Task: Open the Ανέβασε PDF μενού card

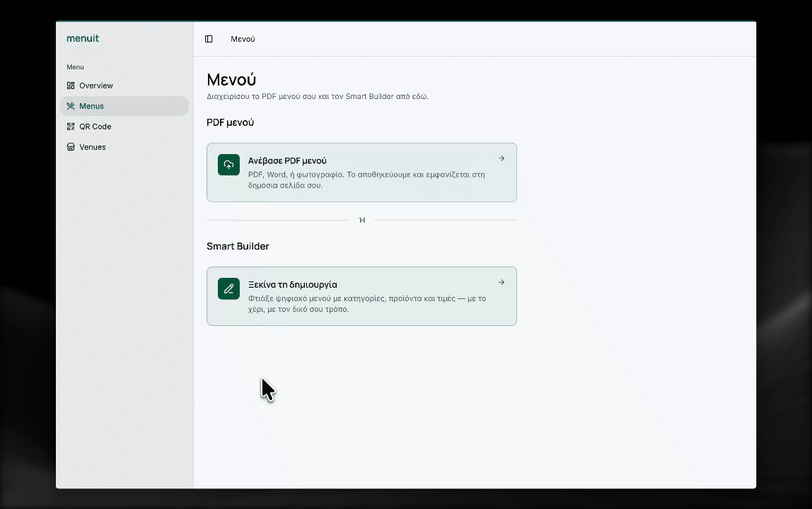Action: pos(361,172)
